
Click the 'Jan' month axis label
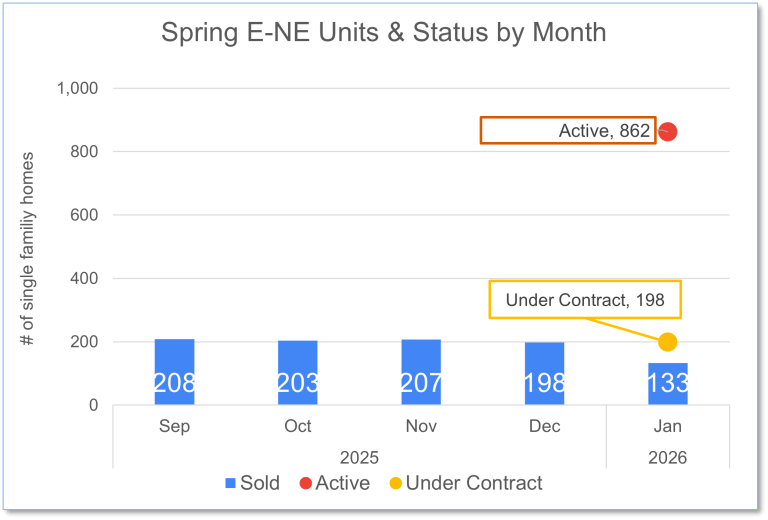click(x=668, y=426)
